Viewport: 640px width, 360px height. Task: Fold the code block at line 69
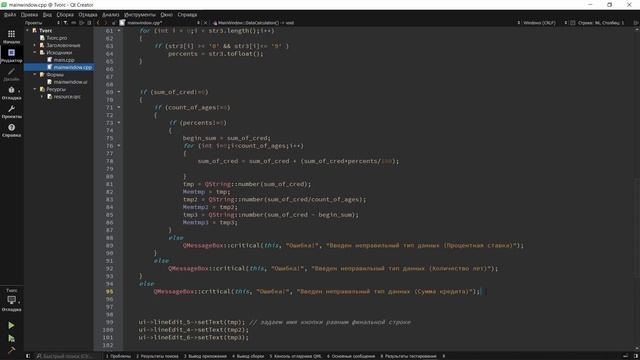119,92
